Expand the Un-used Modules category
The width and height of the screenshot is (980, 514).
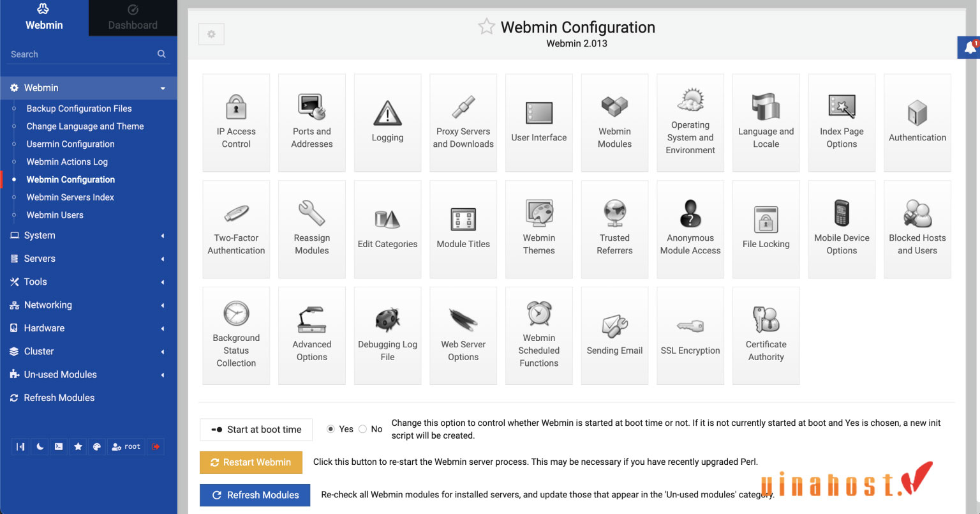89,375
